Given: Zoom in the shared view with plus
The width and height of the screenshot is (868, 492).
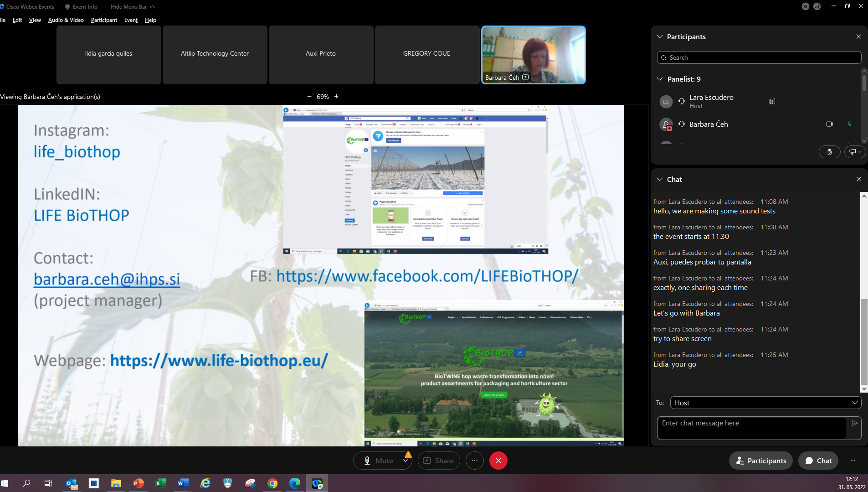Looking at the screenshot, I should (x=336, y=96).
